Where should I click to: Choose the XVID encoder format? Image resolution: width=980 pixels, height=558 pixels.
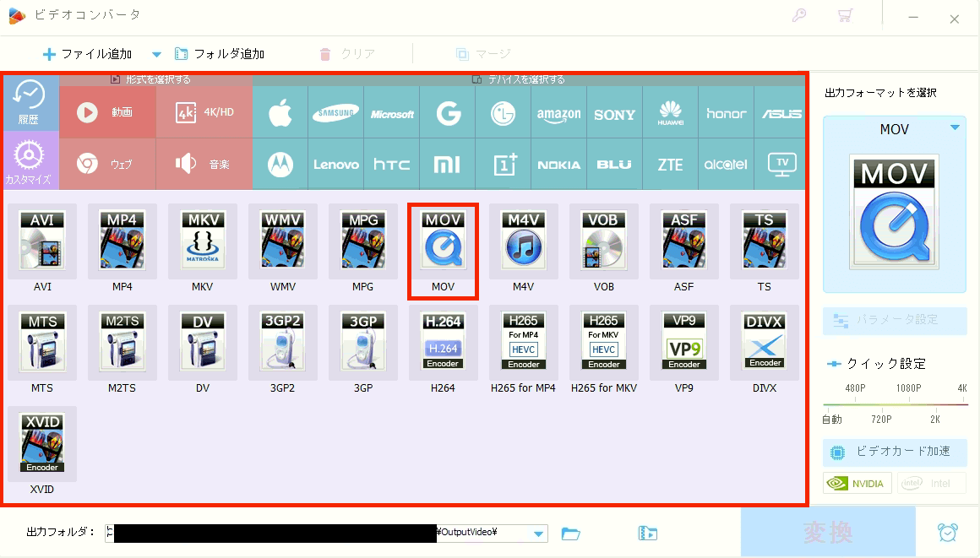[42, 444]
